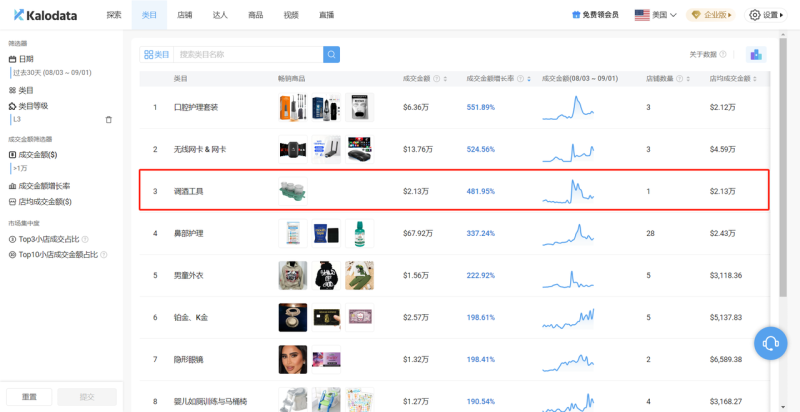Go to the 达人 tab
This screenshot has width=800, height=412.
coord(220,15)
